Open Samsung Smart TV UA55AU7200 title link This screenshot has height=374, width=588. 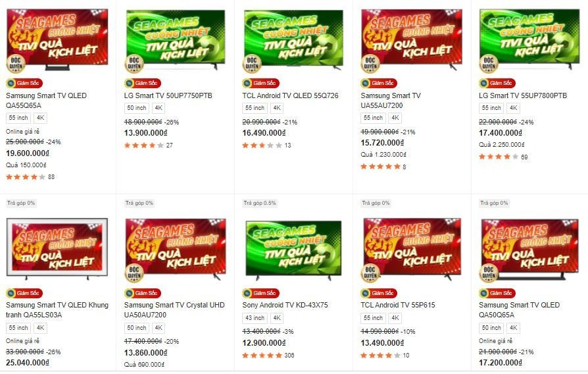click(391, 101)
